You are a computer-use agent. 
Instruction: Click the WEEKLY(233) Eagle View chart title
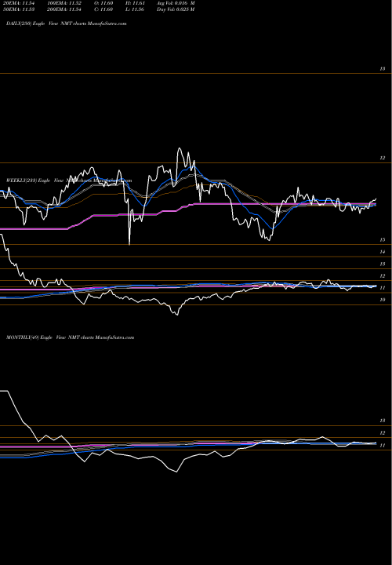(69, 180)
